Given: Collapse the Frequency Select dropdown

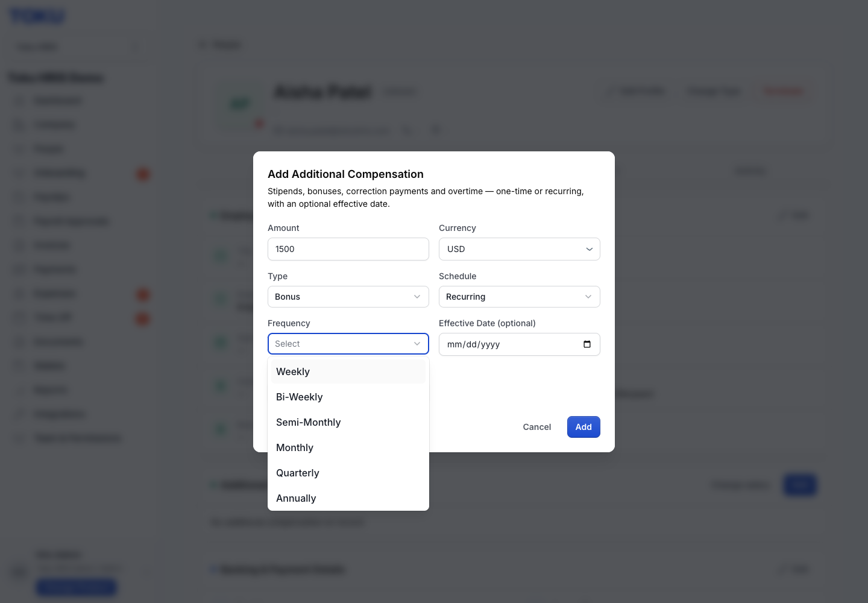Looking at the screenshot, I should tap(348, 344).
